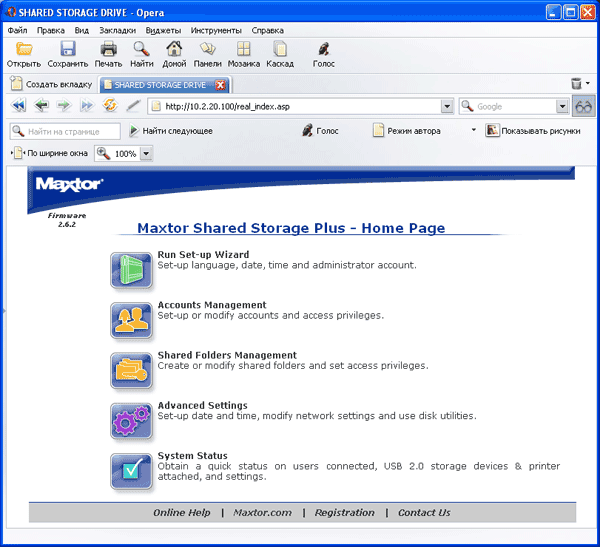
Task: Click the fast forward navigation button
Action: pos(87,105)
